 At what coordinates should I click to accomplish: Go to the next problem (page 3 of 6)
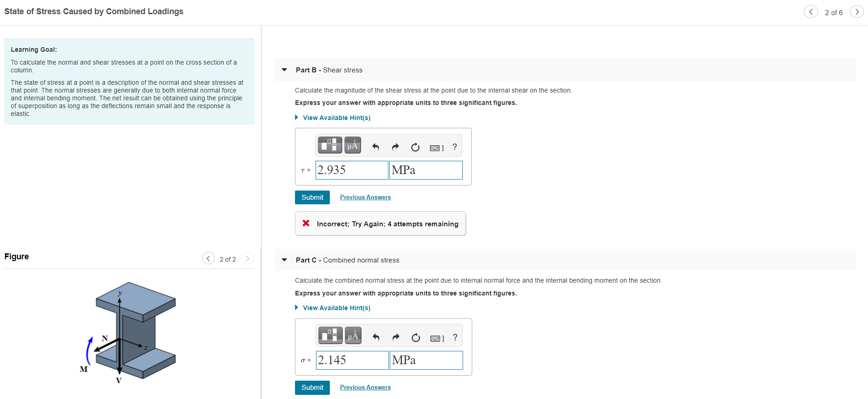tap(857, 11)
